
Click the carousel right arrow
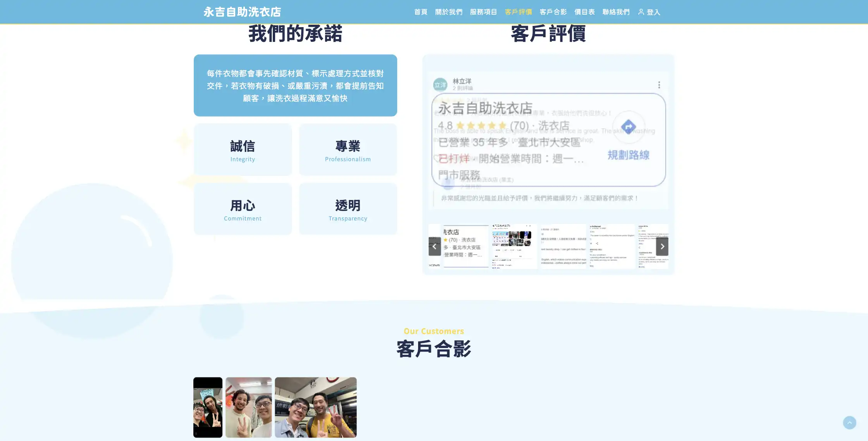(663, 246)
